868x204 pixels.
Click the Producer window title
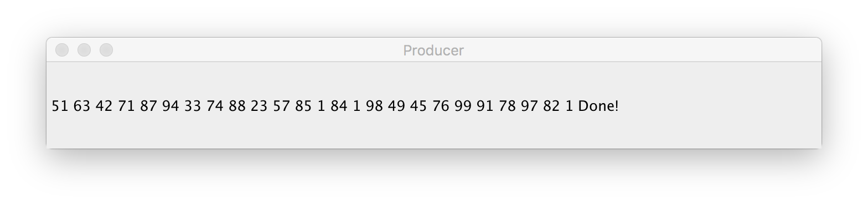tap(433, 50)
